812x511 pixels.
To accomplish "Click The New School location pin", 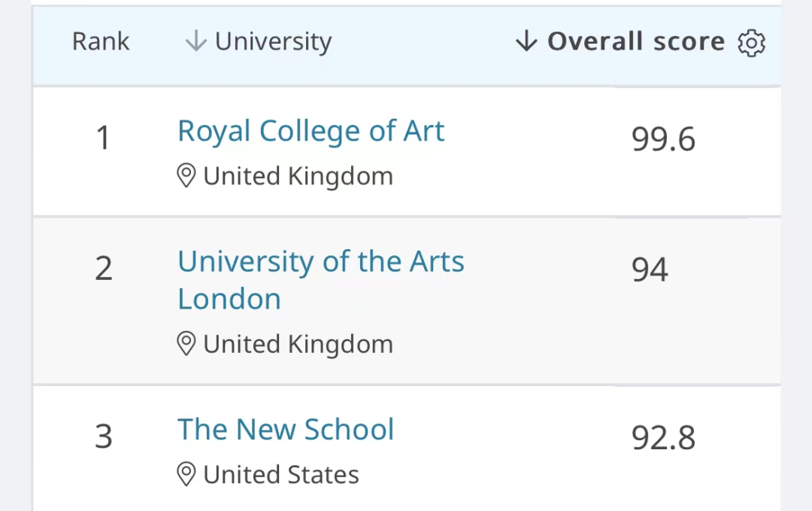I will point(186,474).
